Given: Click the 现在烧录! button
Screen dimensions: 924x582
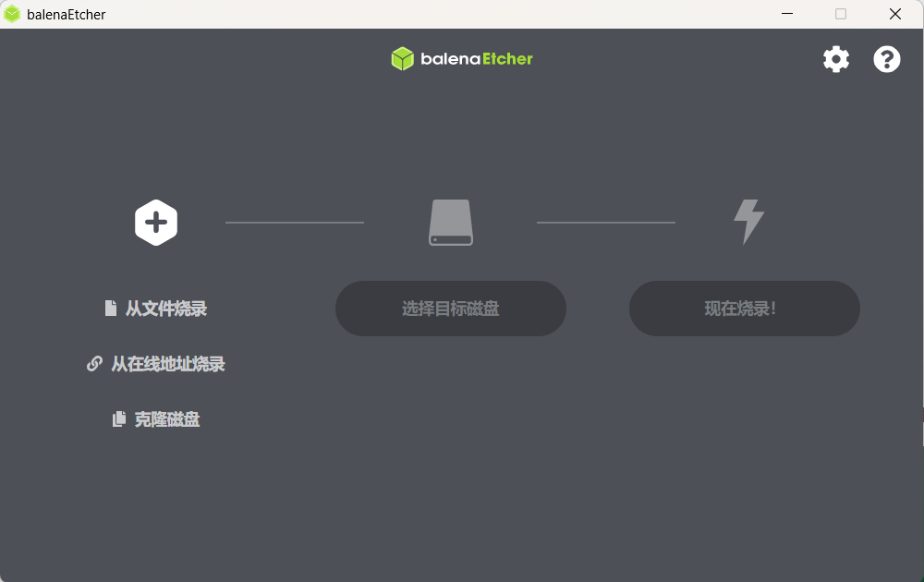Looking at the screenshot, I should click(x=744, y=308).
